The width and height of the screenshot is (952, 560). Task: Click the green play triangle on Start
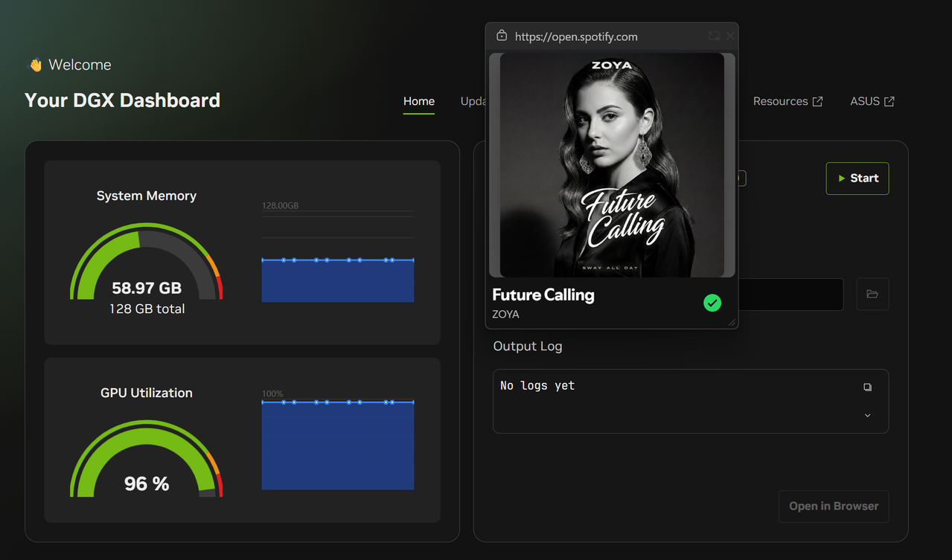(x=842, y=178)
